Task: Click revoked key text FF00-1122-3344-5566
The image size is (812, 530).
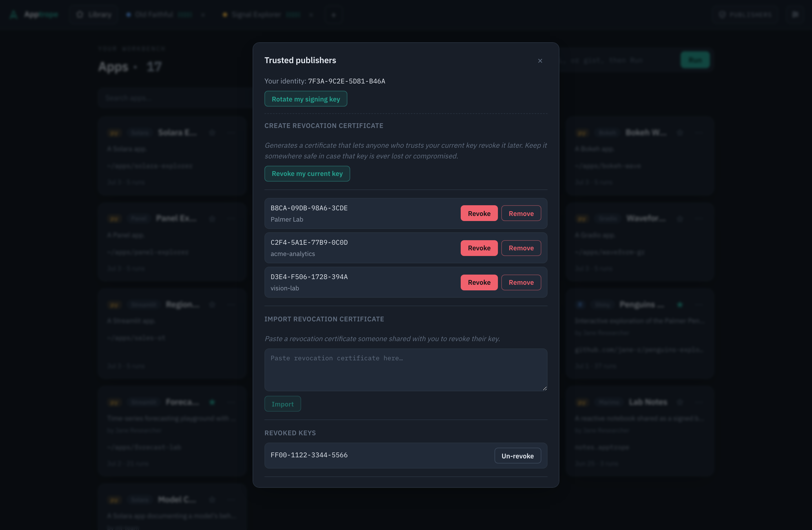Action: click(x=309, y=455)
